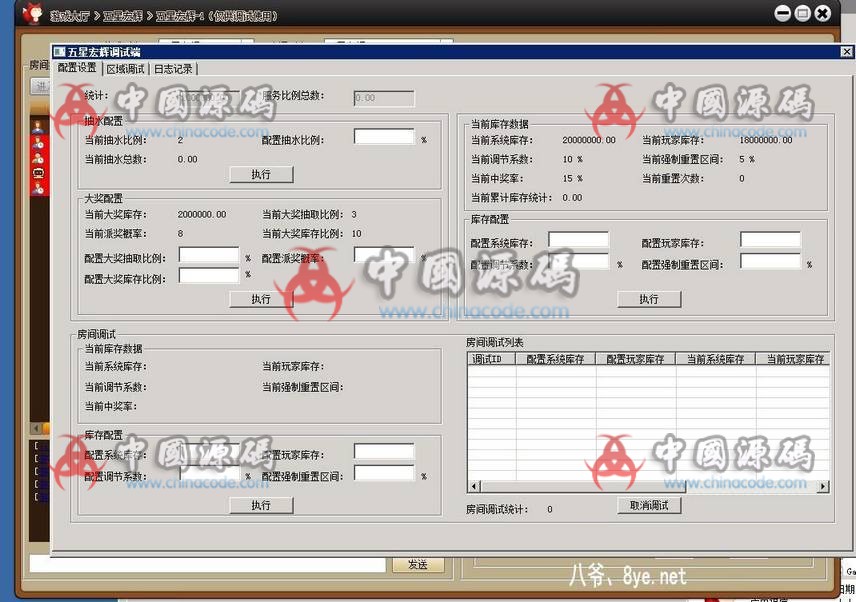Switch to the 配置设置 tab
This screenshot has width=856, height=602.
click(x=77, y=68)
